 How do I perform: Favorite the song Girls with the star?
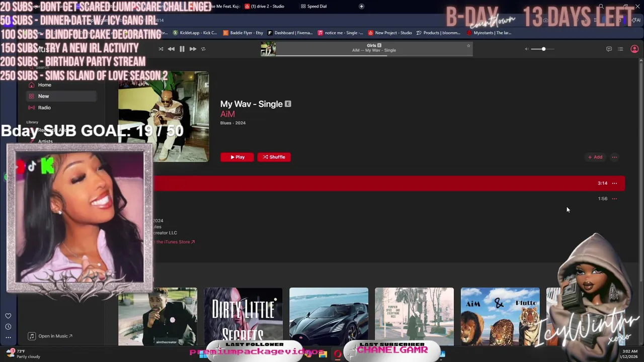pyautogui.click(x=468, y=46)
